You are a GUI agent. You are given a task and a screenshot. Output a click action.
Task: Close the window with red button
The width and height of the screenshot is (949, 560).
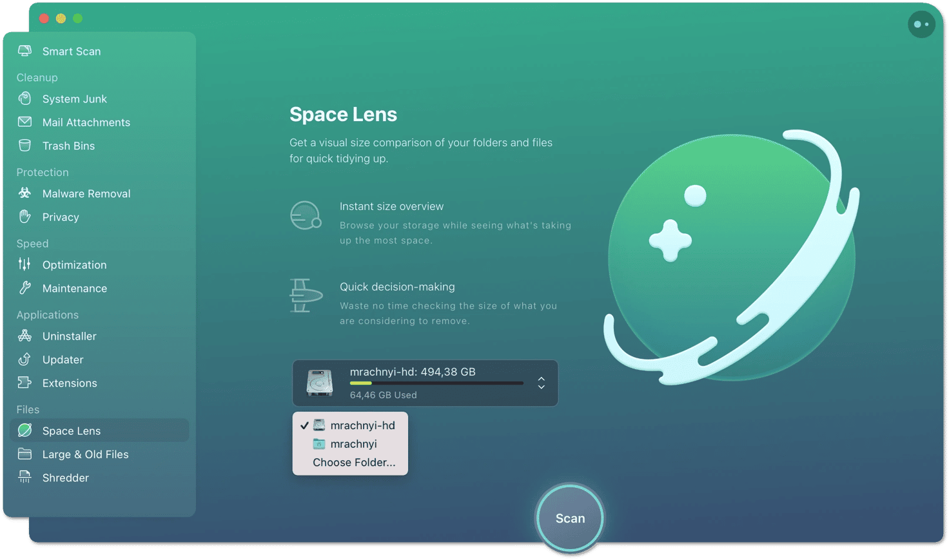point(44,18)
